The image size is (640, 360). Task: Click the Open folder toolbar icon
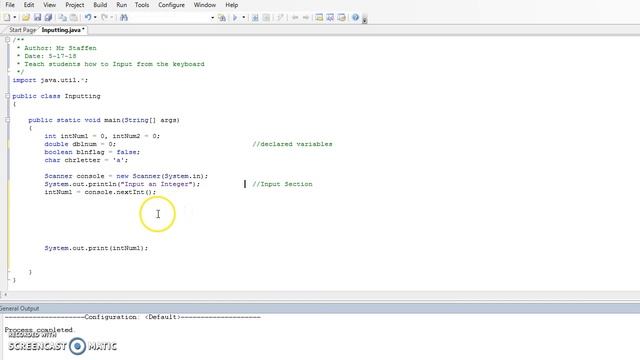click(26, 18)
